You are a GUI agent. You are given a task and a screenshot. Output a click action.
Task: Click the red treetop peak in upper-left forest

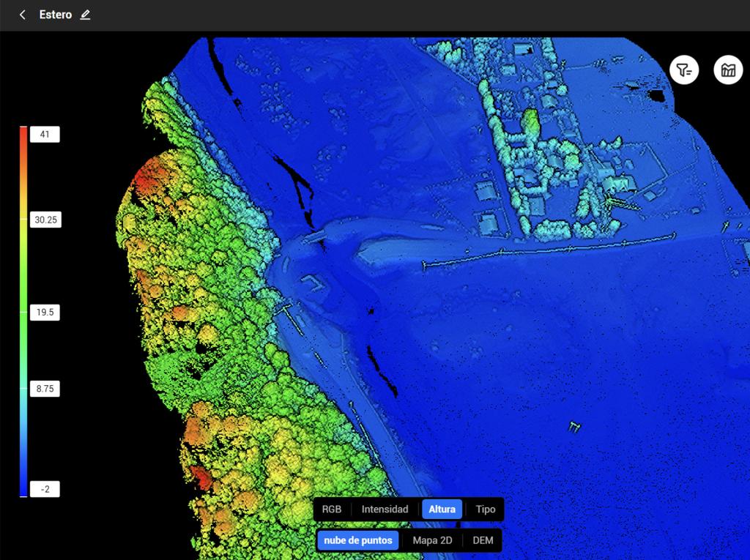[x=150, y=176]
